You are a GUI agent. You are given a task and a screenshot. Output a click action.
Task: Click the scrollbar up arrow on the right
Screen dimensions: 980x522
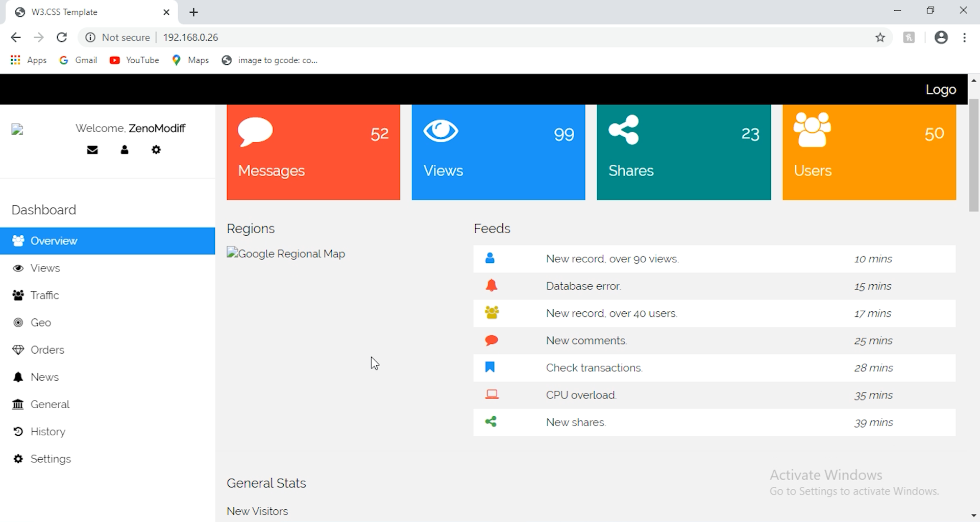pyautogui.click(x=974, y=80)
